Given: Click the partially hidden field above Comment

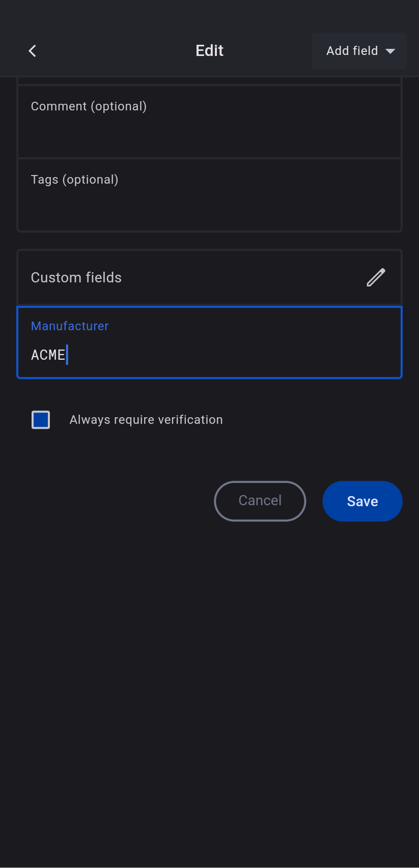Looking at the screenshot, I should (x=209, y=80).
